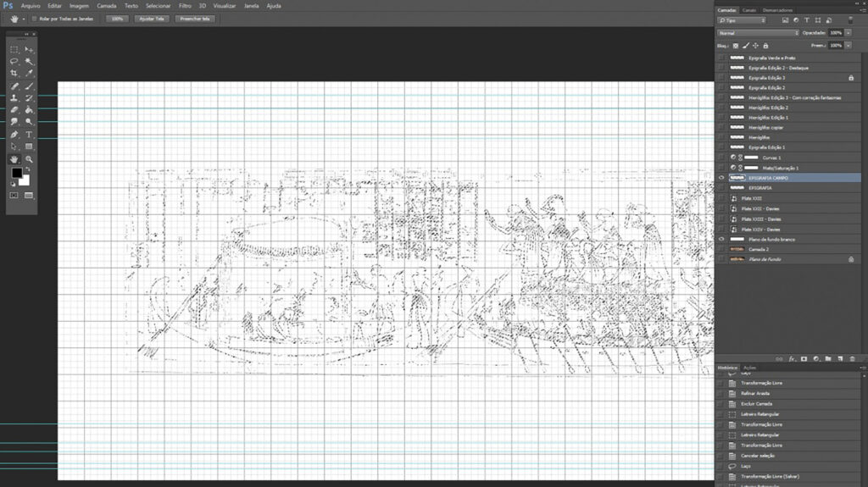This screenshot has height=487, width=868.
Task: Select the Brush tool
Action: tap(29, 86)
